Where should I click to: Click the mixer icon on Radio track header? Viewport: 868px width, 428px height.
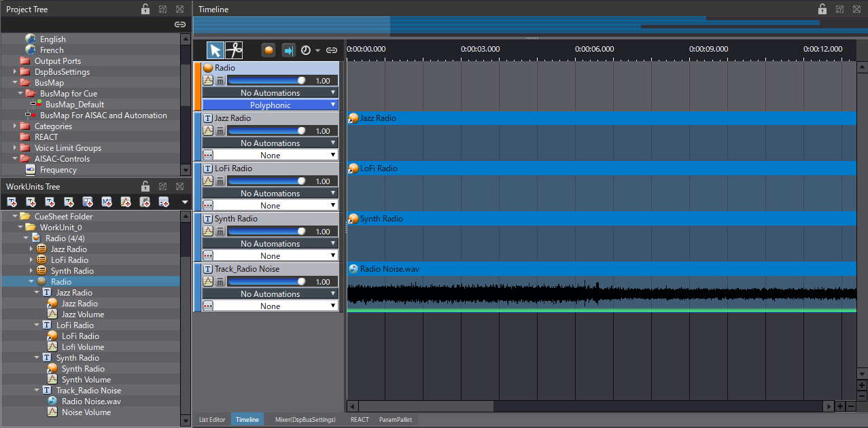[220, 81]
